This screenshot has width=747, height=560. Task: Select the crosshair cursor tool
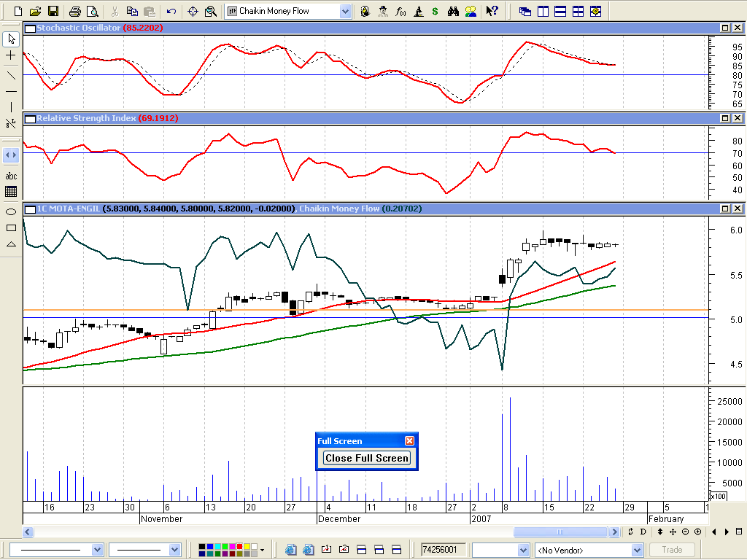click(11, 55)
